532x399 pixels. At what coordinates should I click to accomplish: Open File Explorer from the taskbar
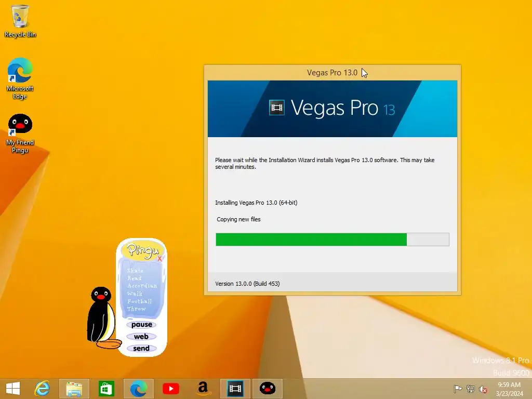coord(74,389)
